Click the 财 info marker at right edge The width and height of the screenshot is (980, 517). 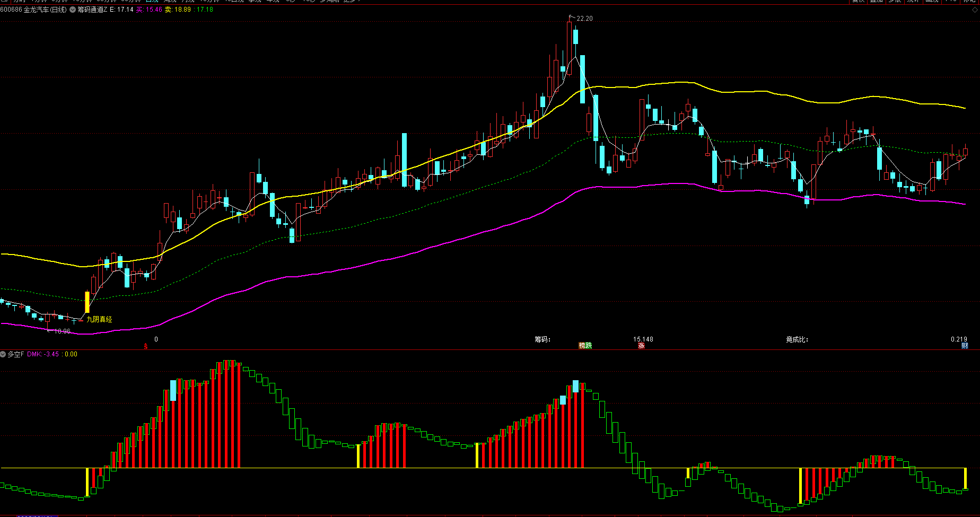click(965, 346)
